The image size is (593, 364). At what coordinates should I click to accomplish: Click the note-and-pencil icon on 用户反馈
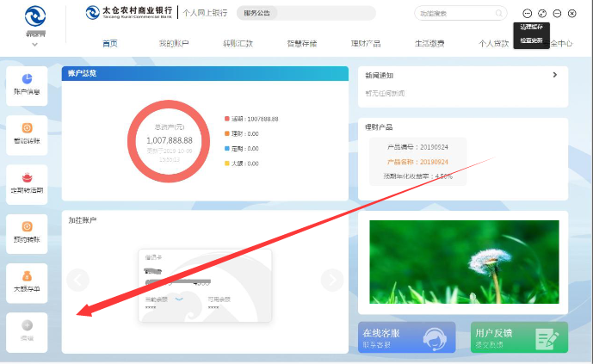pos(547,339)
